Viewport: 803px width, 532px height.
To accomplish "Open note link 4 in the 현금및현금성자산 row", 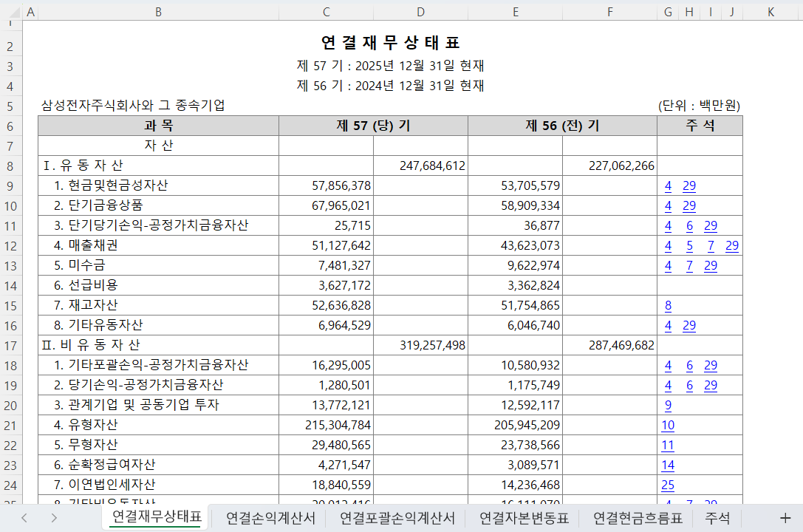I will (668, 186).
